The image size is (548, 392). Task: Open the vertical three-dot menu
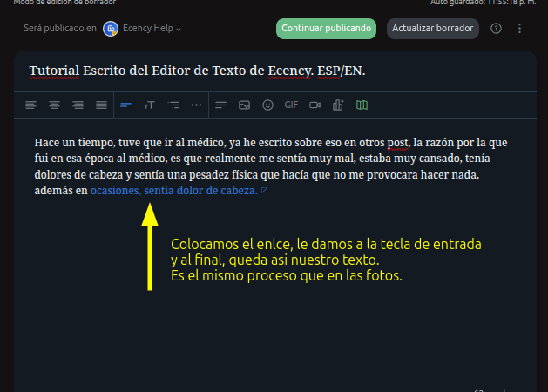tap(520, 28)
